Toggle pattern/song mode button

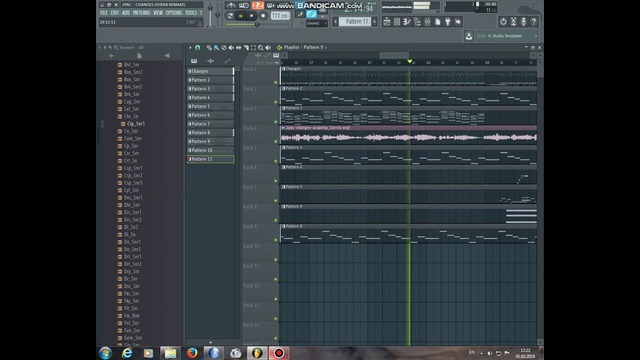[230, 16]
